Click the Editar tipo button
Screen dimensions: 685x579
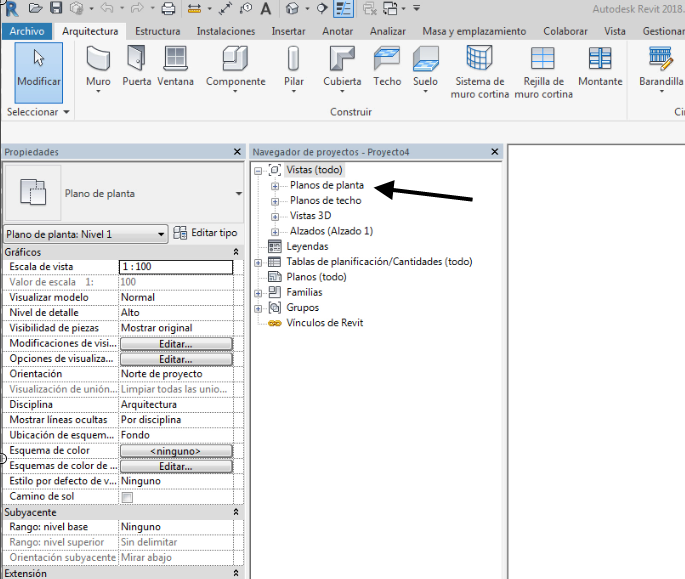(x=205, y=233)
